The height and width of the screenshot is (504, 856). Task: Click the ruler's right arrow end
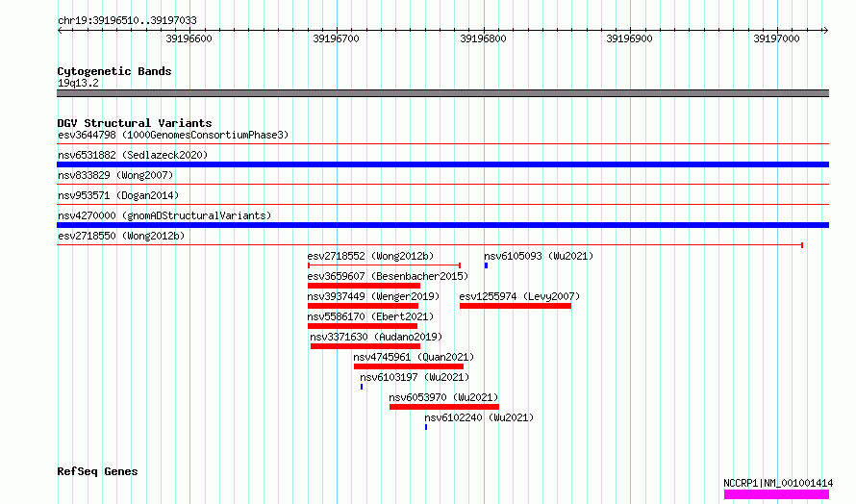point(825,31)
